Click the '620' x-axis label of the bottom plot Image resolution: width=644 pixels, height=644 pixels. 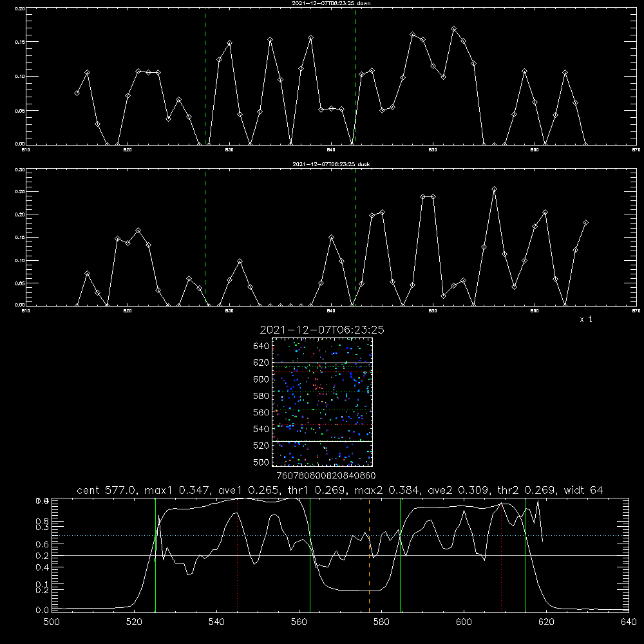(x=546, y=622)
